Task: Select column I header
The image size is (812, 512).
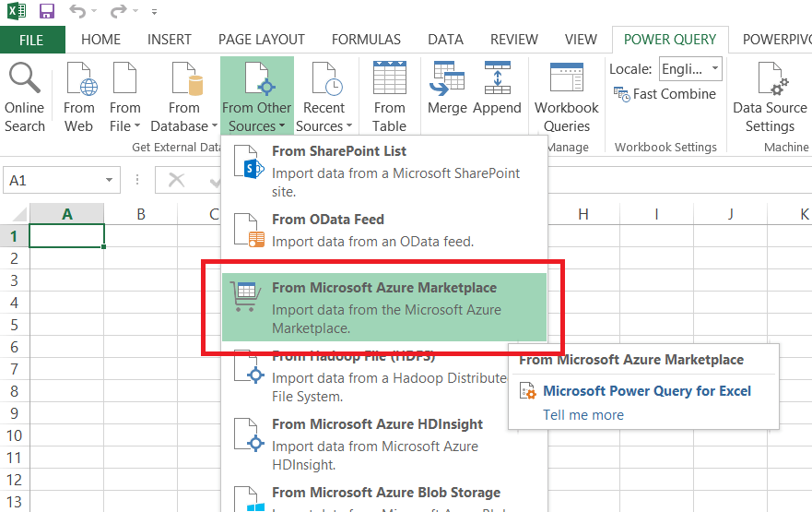Action: click(x=656, y=213)
